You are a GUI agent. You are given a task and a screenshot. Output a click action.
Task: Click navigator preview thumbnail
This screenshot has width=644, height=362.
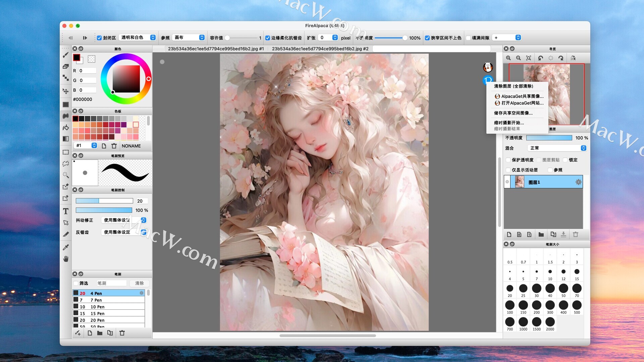[x=547, y=95]
